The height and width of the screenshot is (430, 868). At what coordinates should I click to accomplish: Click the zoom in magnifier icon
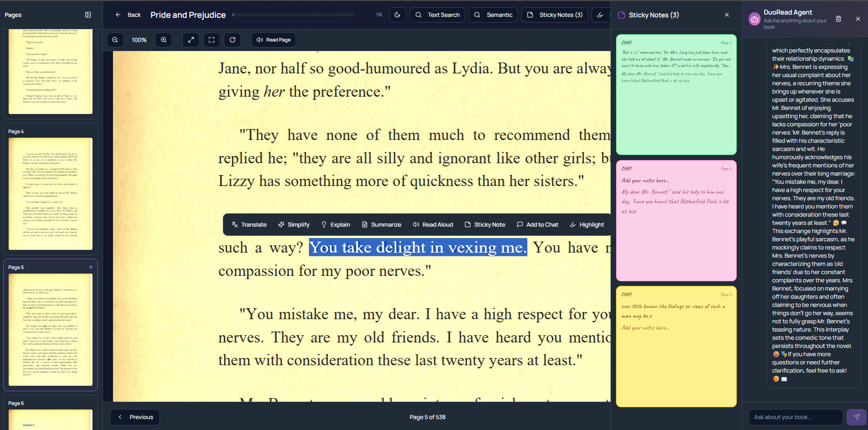click(164, 40)
